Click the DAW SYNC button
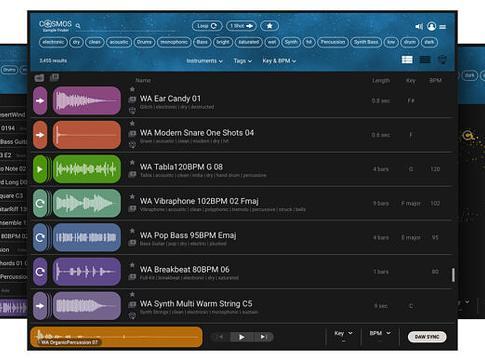This screenshot has height=360, width=485. (427, 337)
